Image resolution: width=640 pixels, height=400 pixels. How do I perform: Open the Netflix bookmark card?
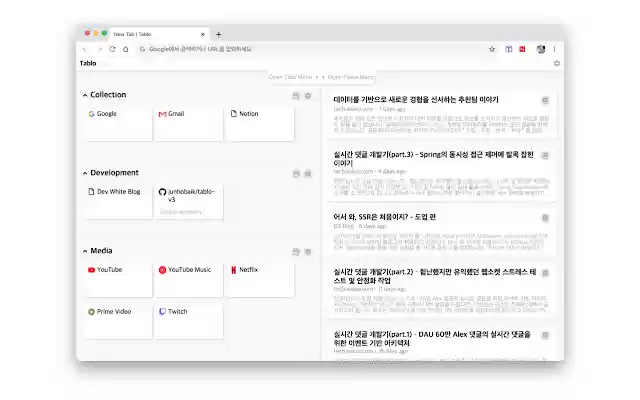pyautogui.click(x=260, y=280)
